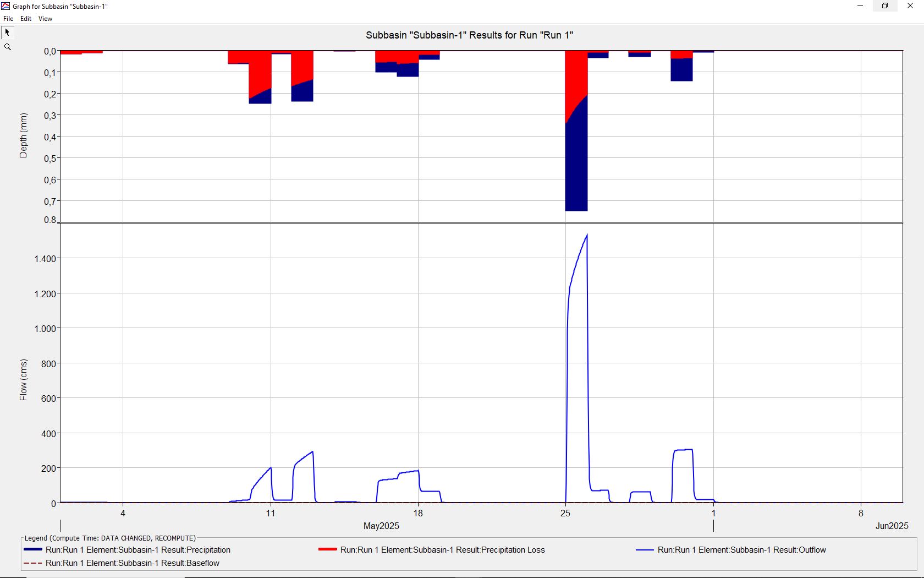Open the View menu
The image size is (924, 578).
45,19
